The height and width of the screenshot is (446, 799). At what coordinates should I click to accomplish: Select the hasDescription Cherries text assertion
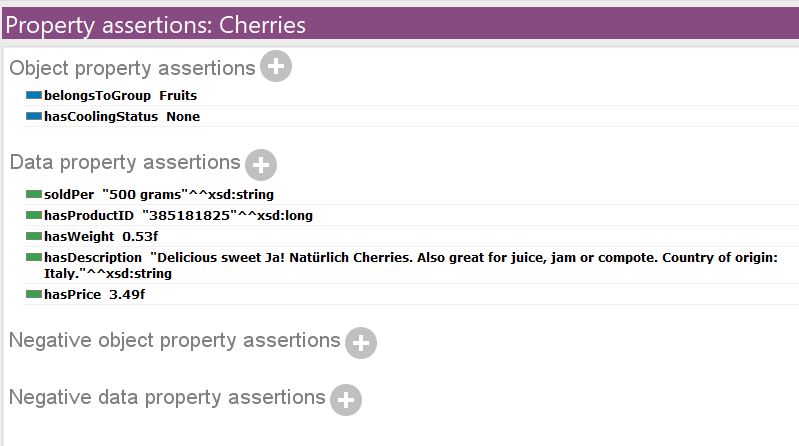[x=412, y=265]
